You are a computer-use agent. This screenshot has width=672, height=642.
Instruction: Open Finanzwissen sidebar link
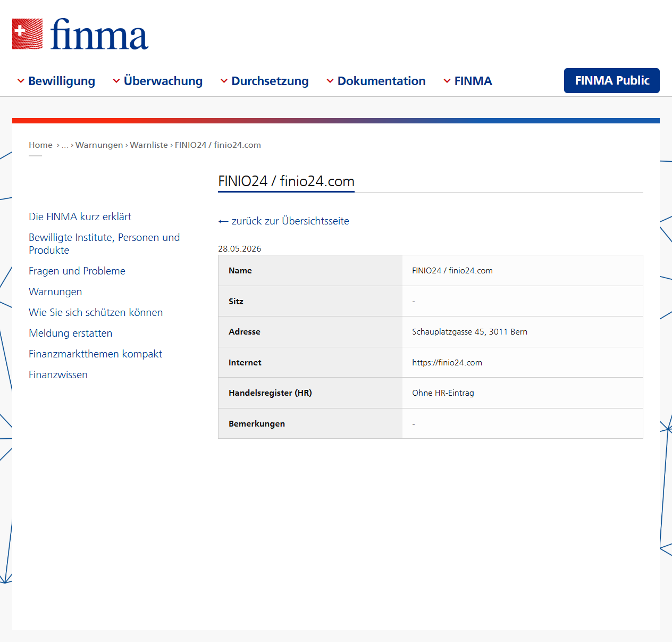coord(58,374)
